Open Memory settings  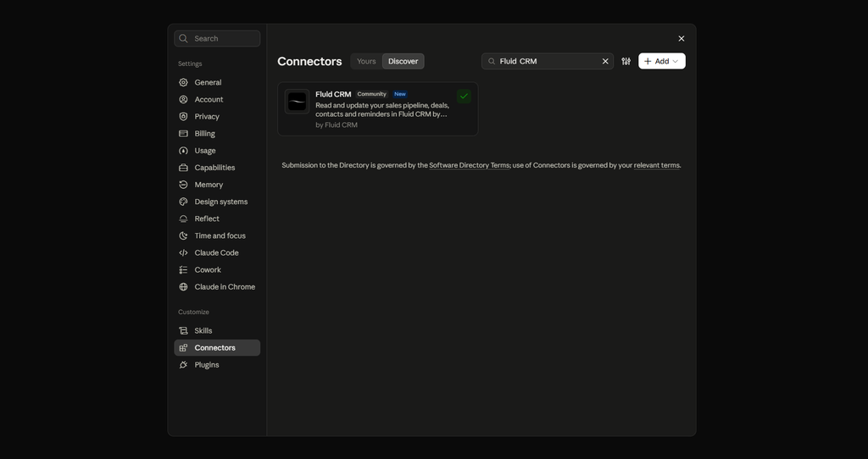(x=217, y=185)
